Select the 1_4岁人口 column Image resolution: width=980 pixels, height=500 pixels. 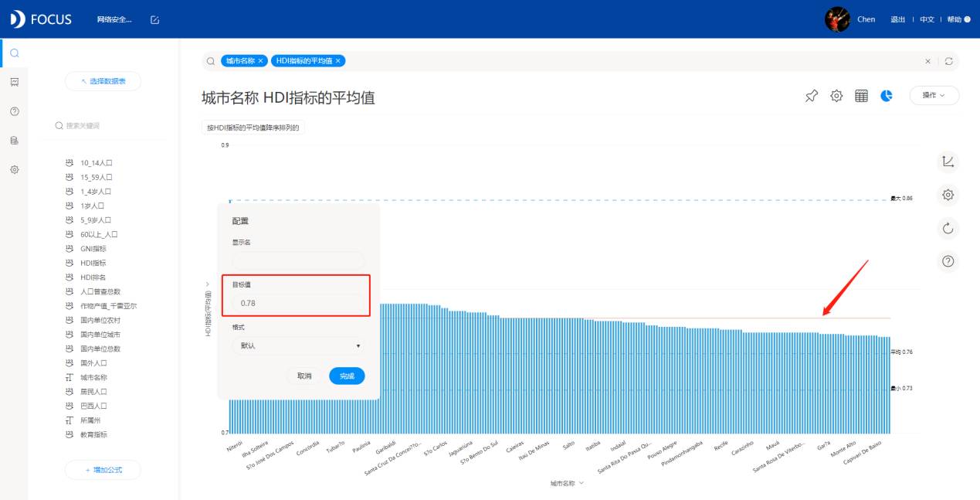97,192
